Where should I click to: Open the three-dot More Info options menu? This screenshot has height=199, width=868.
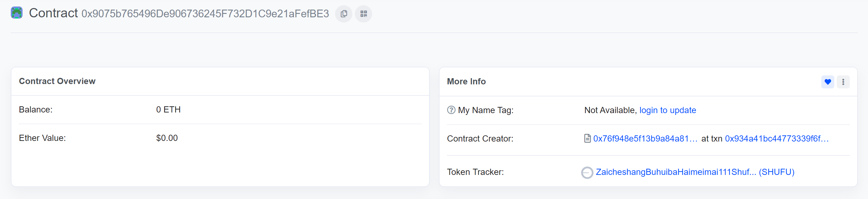(x=843, y=82)
